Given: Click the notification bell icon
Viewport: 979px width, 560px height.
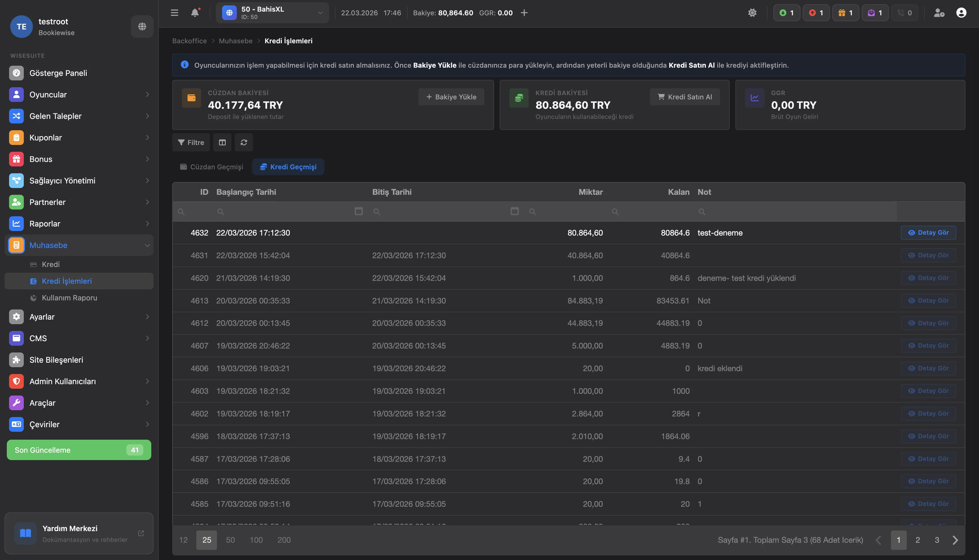Looking at the screenshot, I should coord(195,13).
